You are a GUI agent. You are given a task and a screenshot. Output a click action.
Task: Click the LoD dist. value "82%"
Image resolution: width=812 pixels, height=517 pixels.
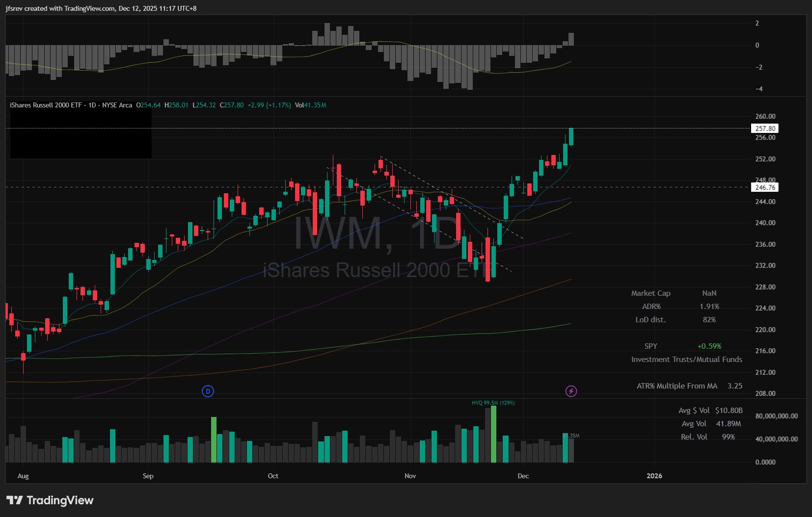pyautogui.click(x=709, y=320)
